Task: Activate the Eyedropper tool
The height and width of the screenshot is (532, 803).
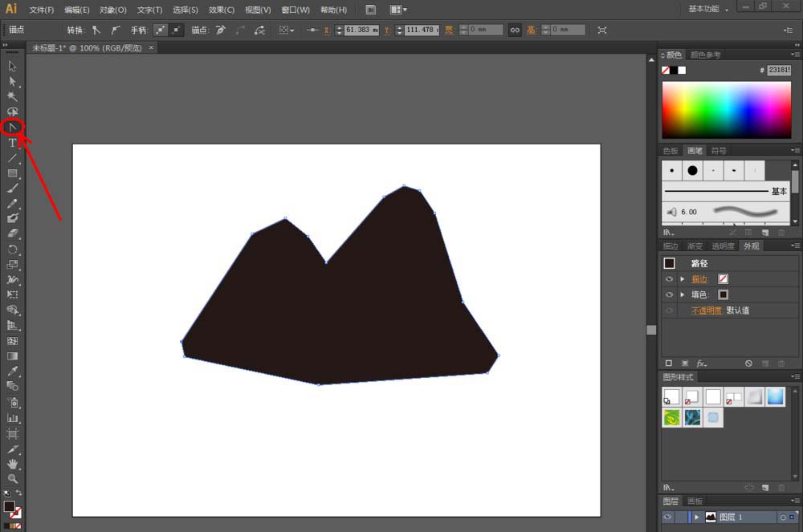Action: pos(13,371)
